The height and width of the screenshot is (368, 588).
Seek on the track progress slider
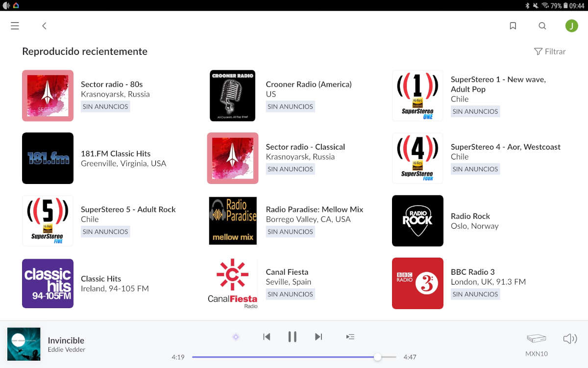coord(294,357)
